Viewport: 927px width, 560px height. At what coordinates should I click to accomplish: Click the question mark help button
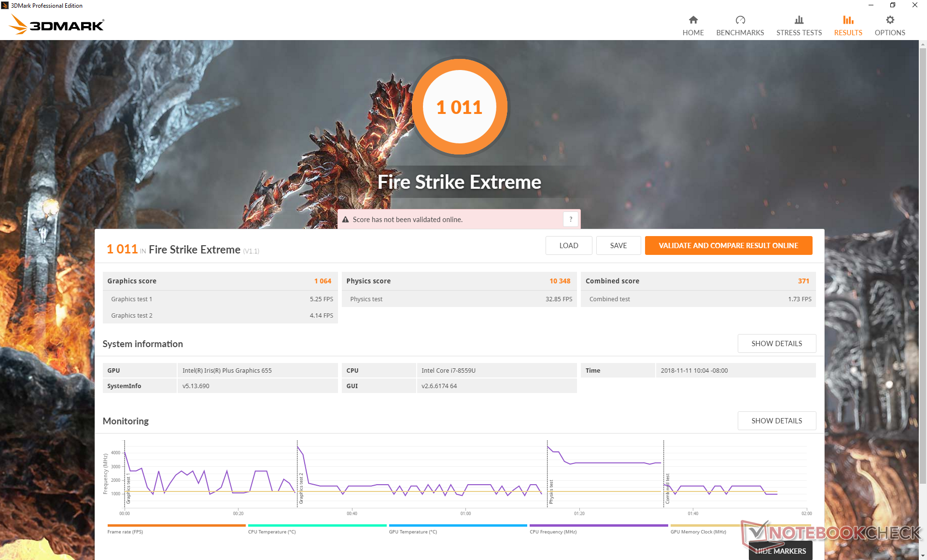tap(570, 219)
